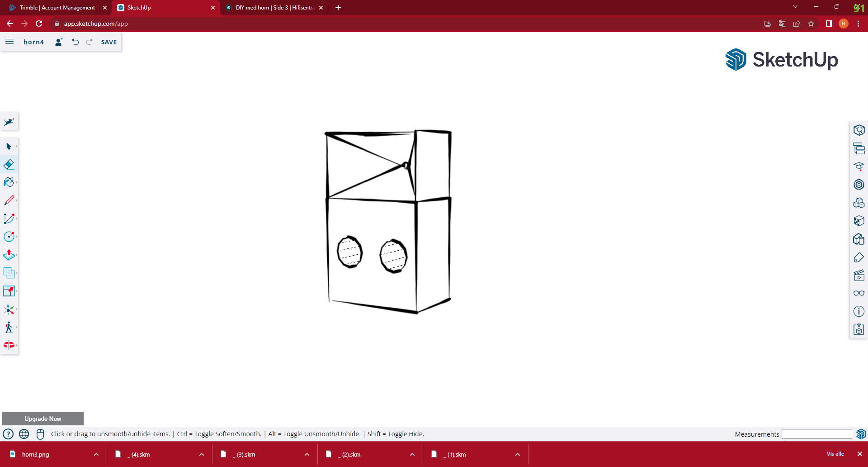The height and width of the screenshot is (467, 868).
Task: Expand options for _ (4).skm download
Action: click(202, 454)
